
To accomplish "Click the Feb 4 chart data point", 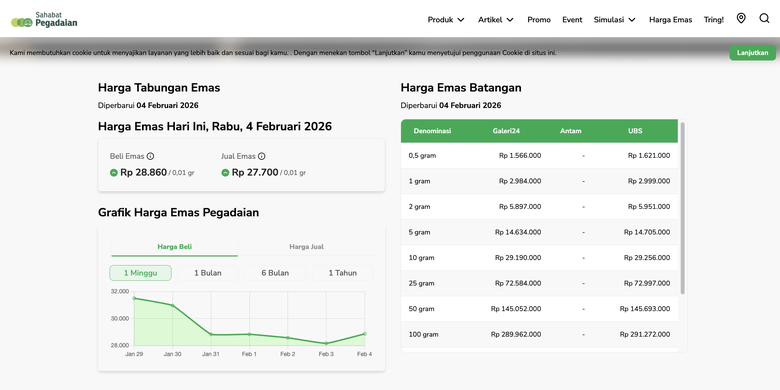I will (x=365, y=334).
